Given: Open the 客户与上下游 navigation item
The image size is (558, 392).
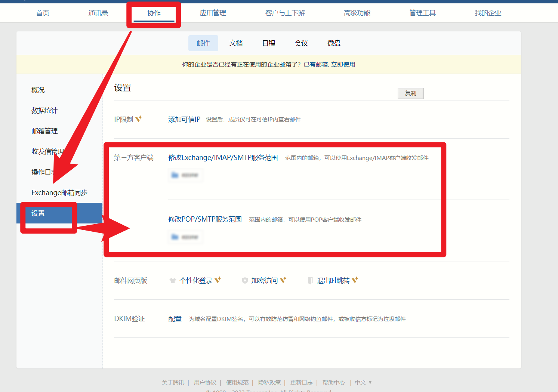Looking at the screenshot, I should point(285,13).
